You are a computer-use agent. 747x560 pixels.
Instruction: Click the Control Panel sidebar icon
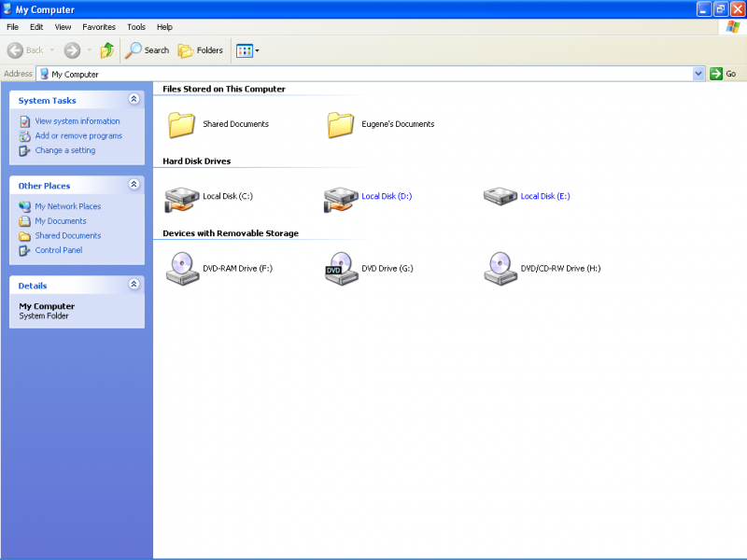[x=24, y=250]
